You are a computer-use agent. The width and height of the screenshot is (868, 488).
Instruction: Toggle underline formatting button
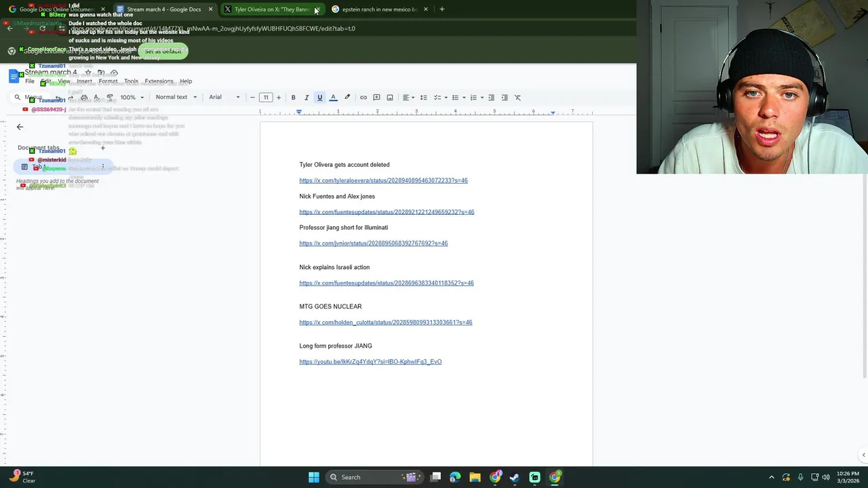[x=319, y=98]
